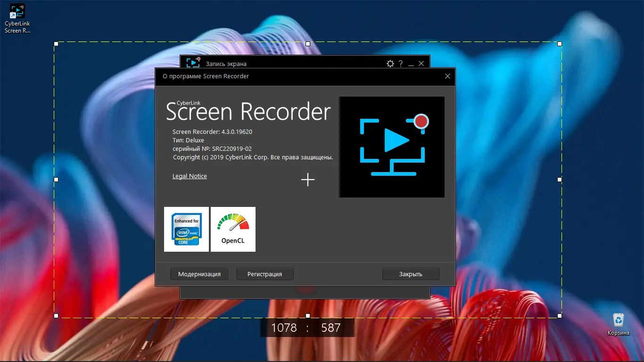
Task: Click the Регистрация button
Action: tap(264, 274)
